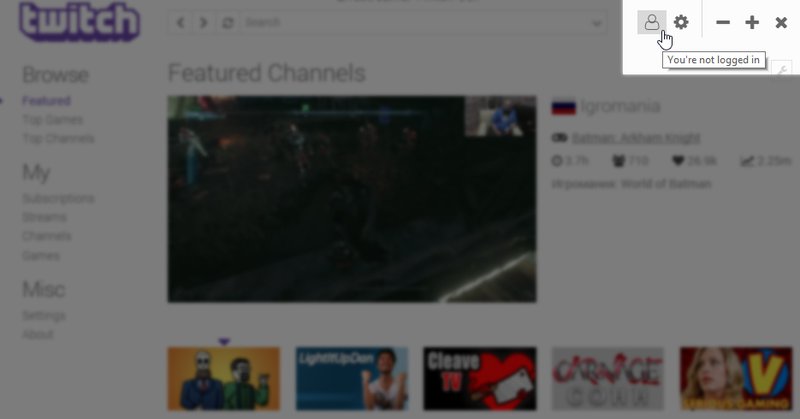The width and height of the screenshot is (800, 419).
Task: Go back with the left arrow
Action: (181, 23)
